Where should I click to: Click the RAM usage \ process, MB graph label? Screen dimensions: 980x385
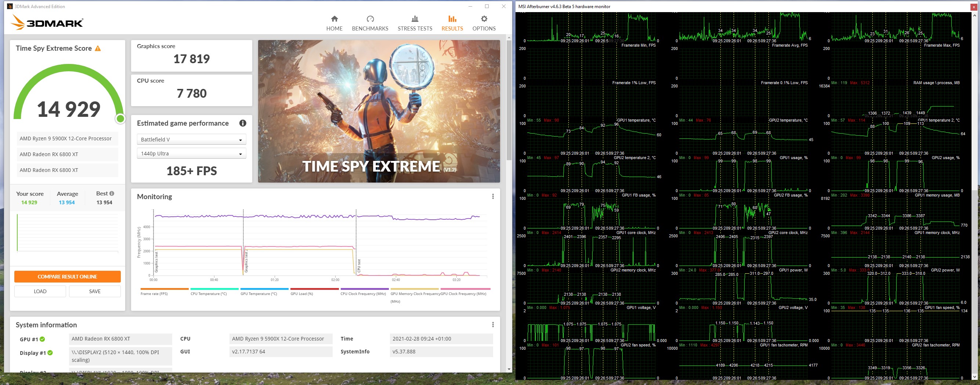coord(936,83)
